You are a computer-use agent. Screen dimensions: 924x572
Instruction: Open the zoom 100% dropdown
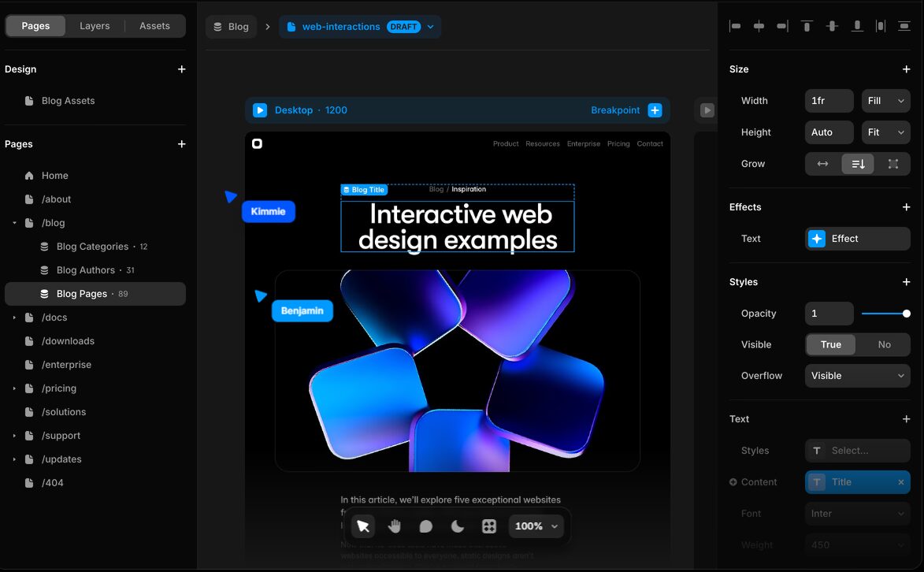point(536,526)
